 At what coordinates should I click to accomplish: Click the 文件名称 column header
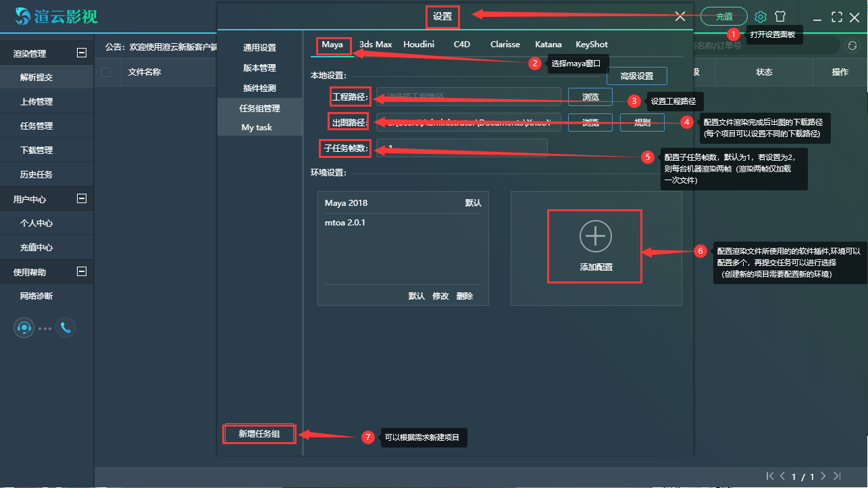pos(145,72)
